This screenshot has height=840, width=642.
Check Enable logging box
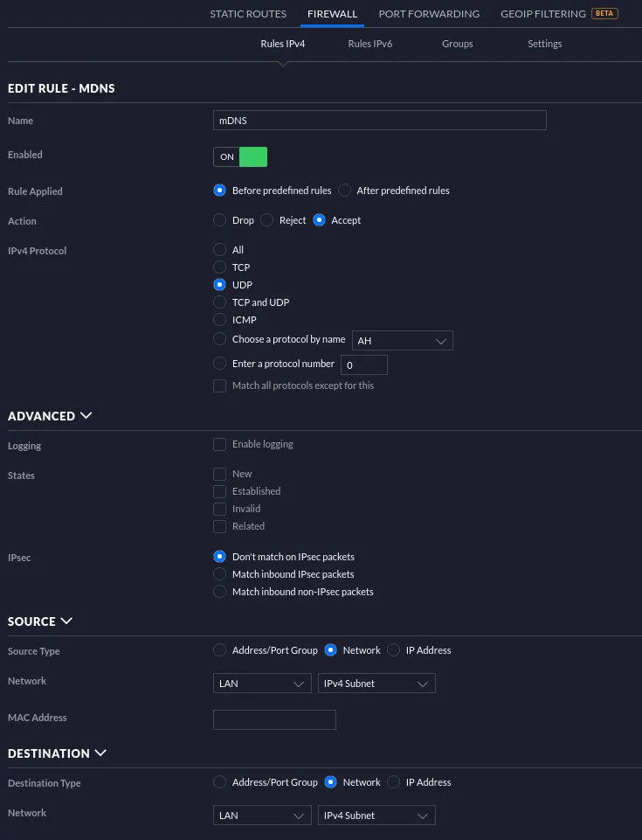pos(219,445)
